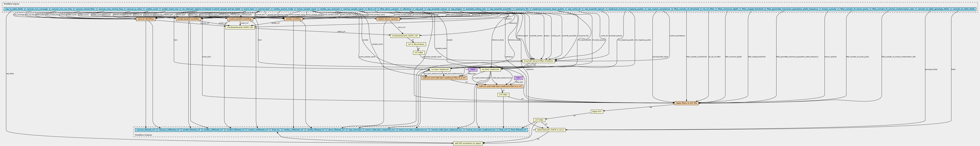Select the normal_sample_name input node
The height and width of the screenshot is (146, 980).
353,9
